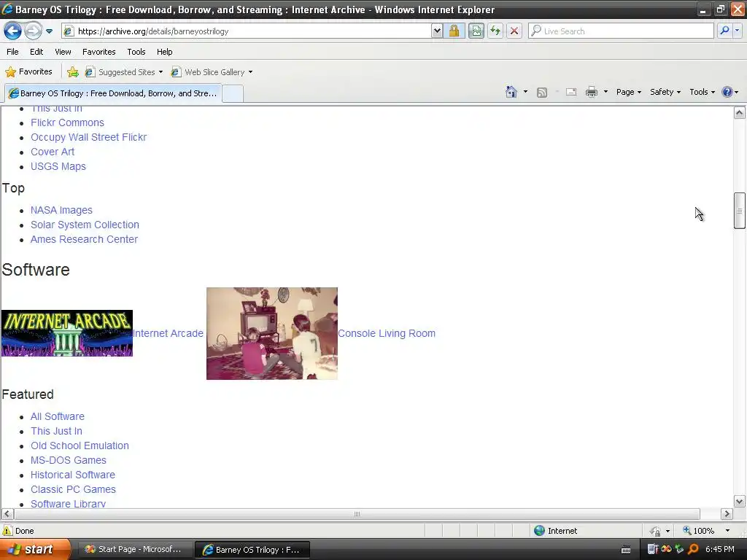
Task: Open Solar System Collection link
Action: 85,225
